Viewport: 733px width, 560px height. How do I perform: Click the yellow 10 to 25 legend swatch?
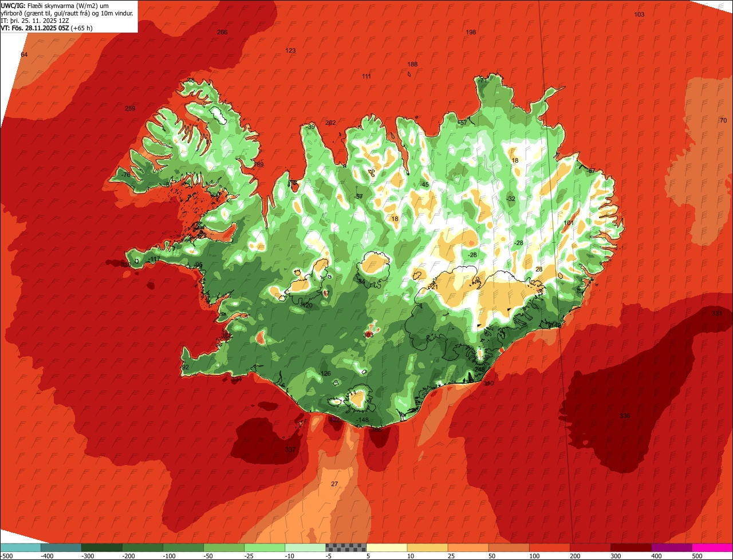point(427,547)
